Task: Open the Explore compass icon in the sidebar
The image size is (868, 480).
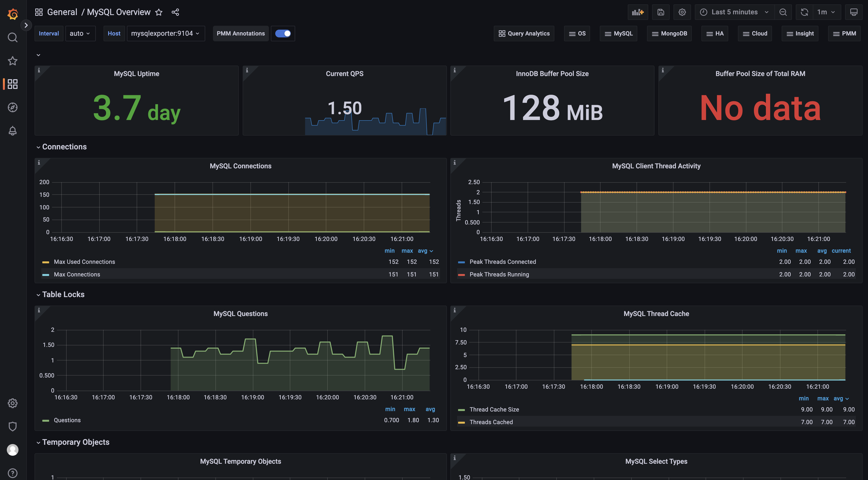Action: 12,107
